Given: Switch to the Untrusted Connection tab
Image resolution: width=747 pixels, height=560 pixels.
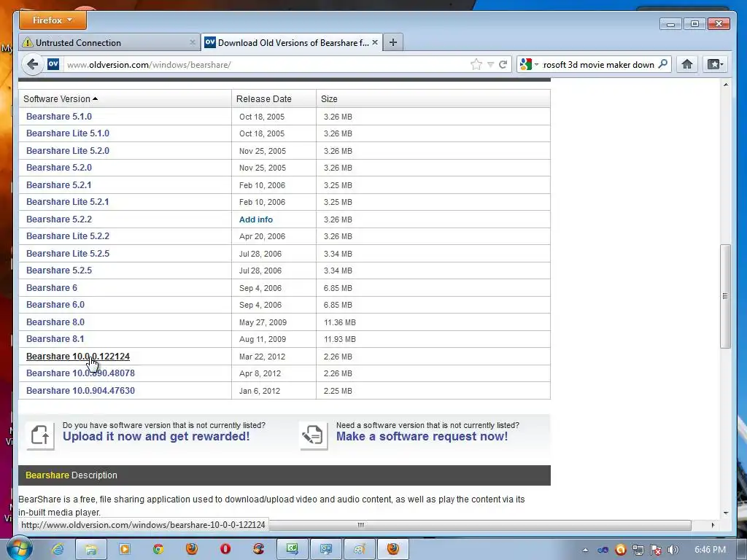Looking at the screenshot, I should pos(109,43).
